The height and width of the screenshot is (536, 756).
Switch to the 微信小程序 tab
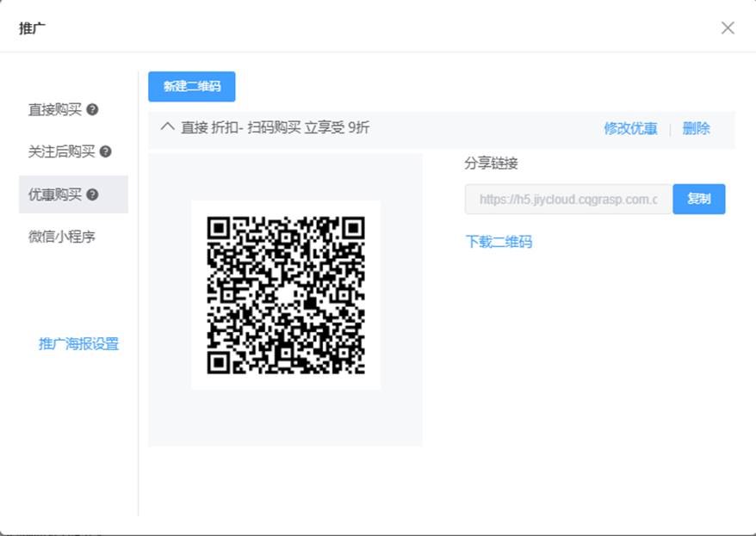[x=62, y=237]
